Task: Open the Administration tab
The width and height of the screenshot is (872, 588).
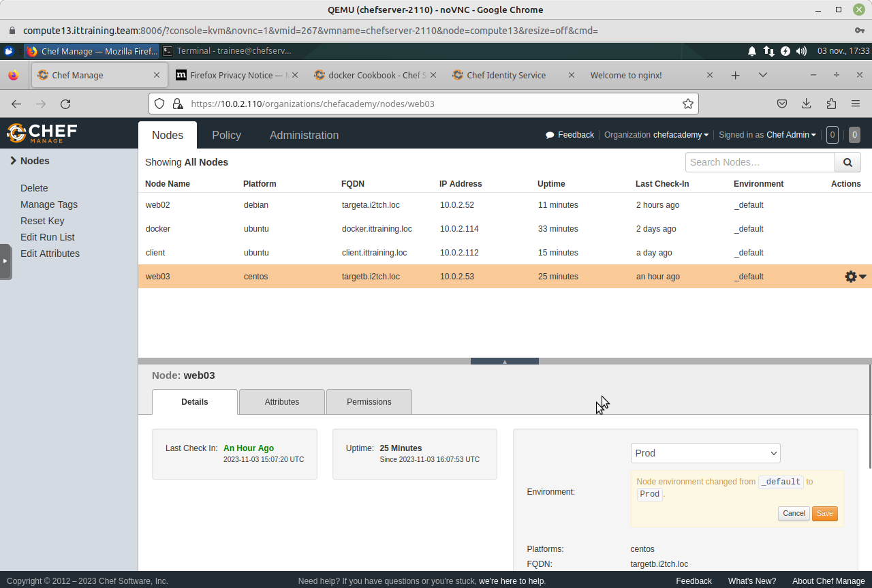Action: 304,135
